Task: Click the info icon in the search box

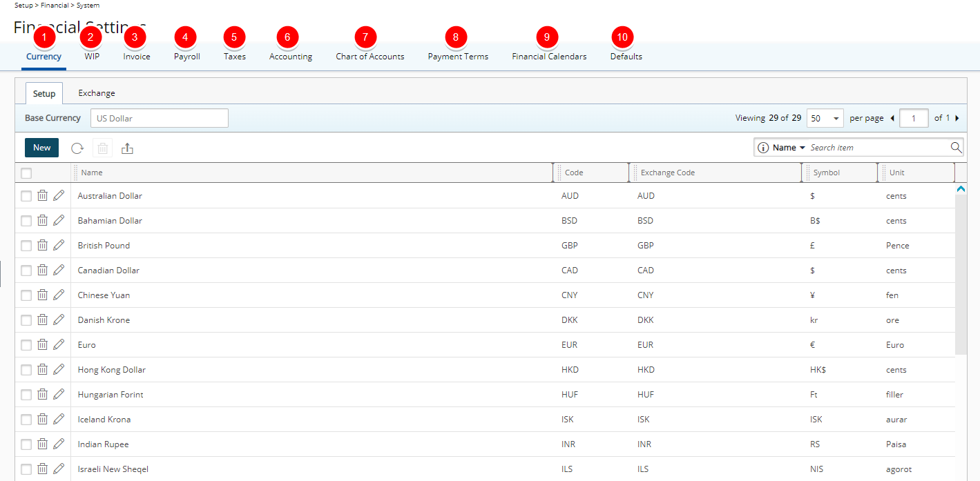Action: (x=763, y=148)
